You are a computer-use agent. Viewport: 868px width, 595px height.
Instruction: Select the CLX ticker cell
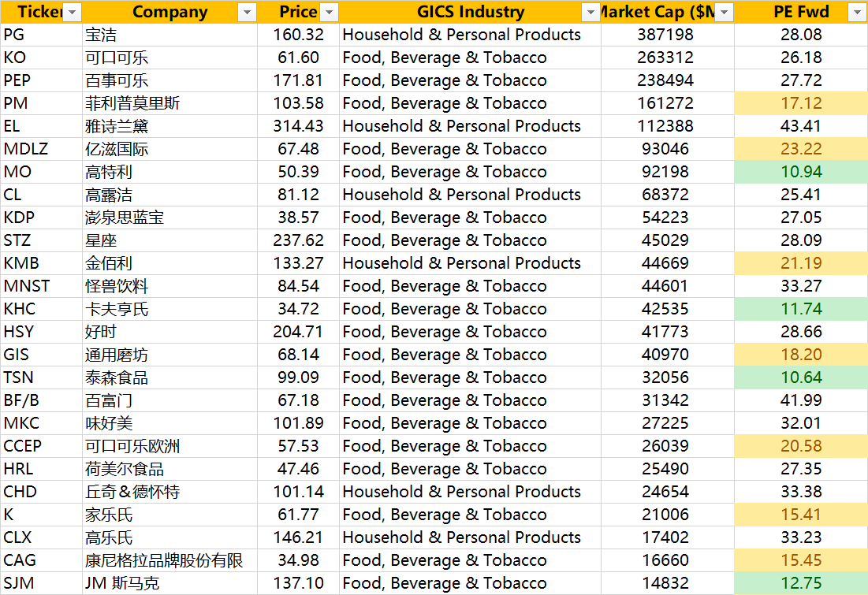42,537
